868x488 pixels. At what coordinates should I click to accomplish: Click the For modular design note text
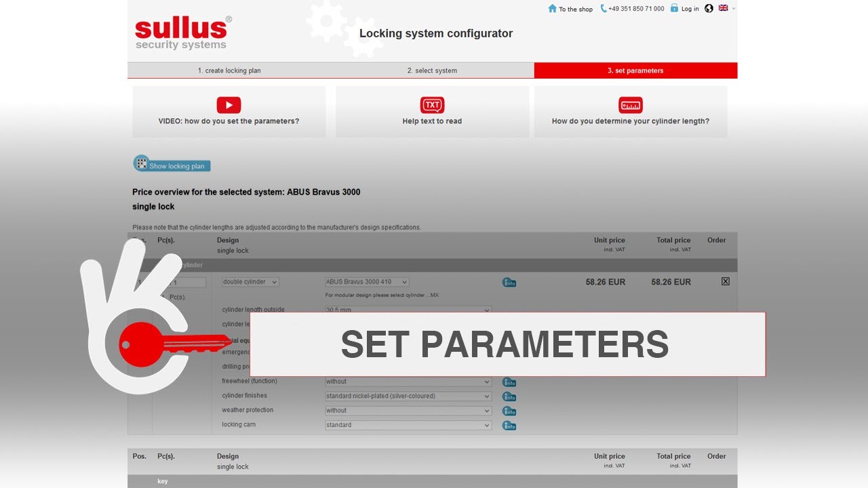[x=382, y=296]
